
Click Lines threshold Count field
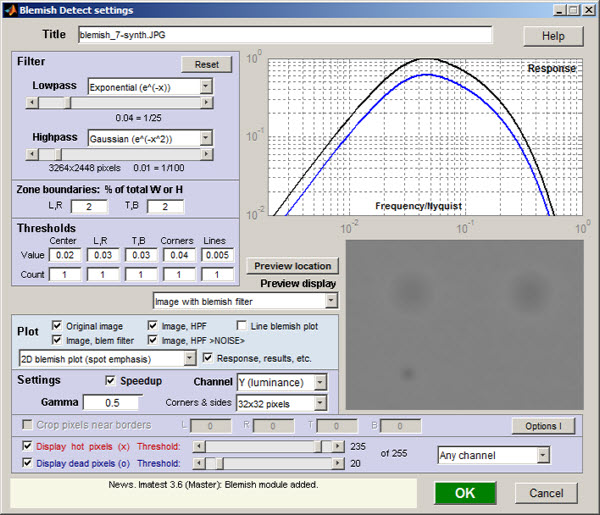point(217,274)
